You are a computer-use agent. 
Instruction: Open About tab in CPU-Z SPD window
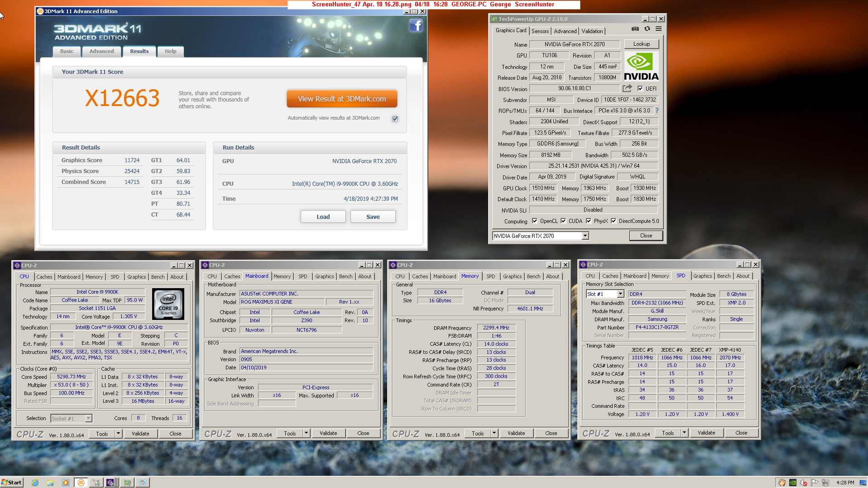click(x=743, y=276)
